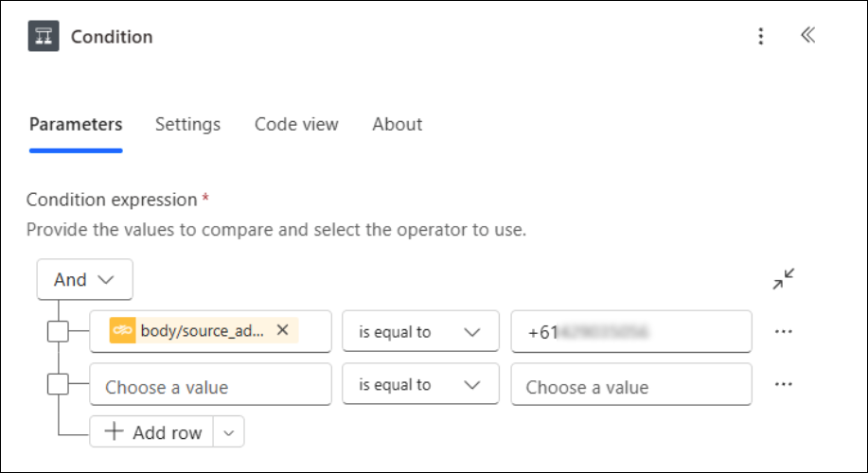This screenshot has width=868, height=473.
Task: Remove the body/source_ad... token with its X
Action: click(282, 330)
